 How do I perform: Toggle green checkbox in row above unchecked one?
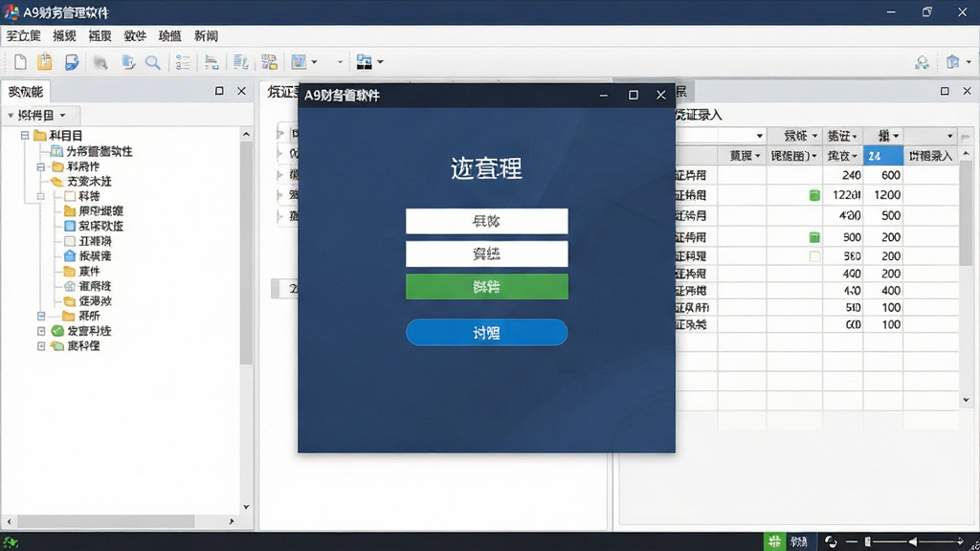point(814,237)
